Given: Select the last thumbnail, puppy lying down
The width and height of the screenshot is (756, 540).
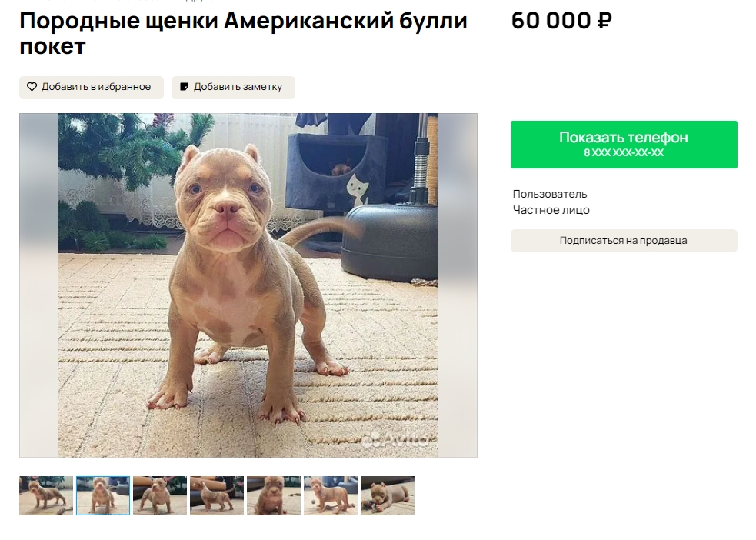Looking at the screenshot, I should coord(388,495).
